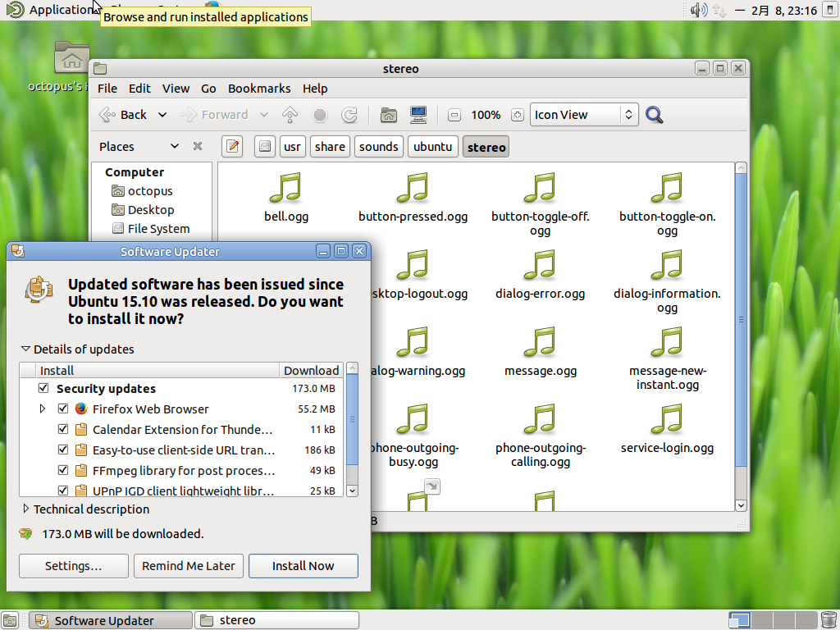Screen dimensions: 840x630
Task: Open the Help menu
Action: click(315, 89)
